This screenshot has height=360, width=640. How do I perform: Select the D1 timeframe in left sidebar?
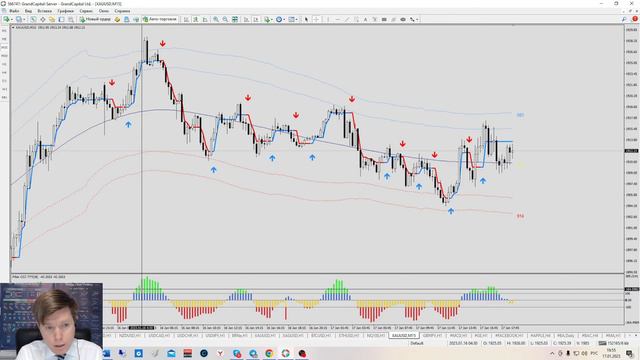click(4, 81)
